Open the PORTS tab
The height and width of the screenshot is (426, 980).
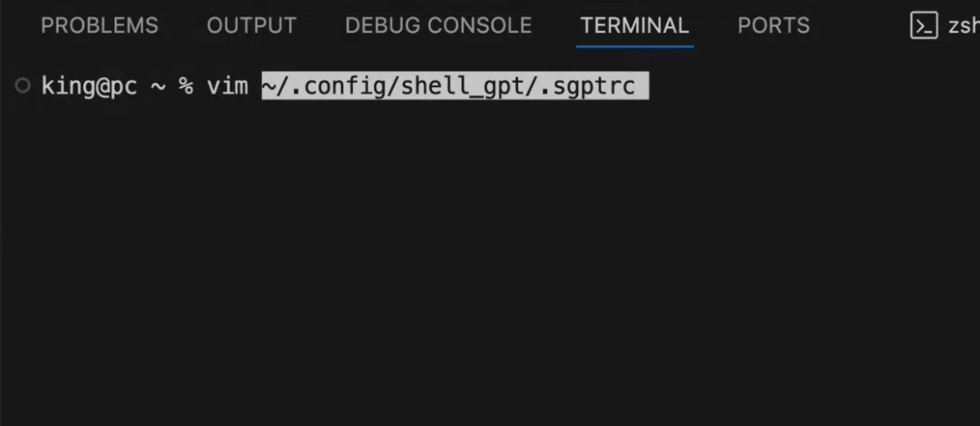pos(773,25)
